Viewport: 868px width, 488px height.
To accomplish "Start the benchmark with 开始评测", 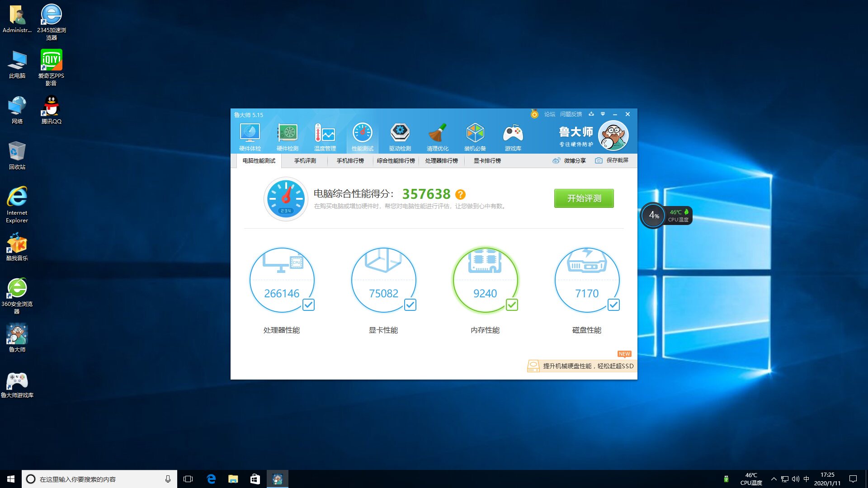I will pos(584,198).
